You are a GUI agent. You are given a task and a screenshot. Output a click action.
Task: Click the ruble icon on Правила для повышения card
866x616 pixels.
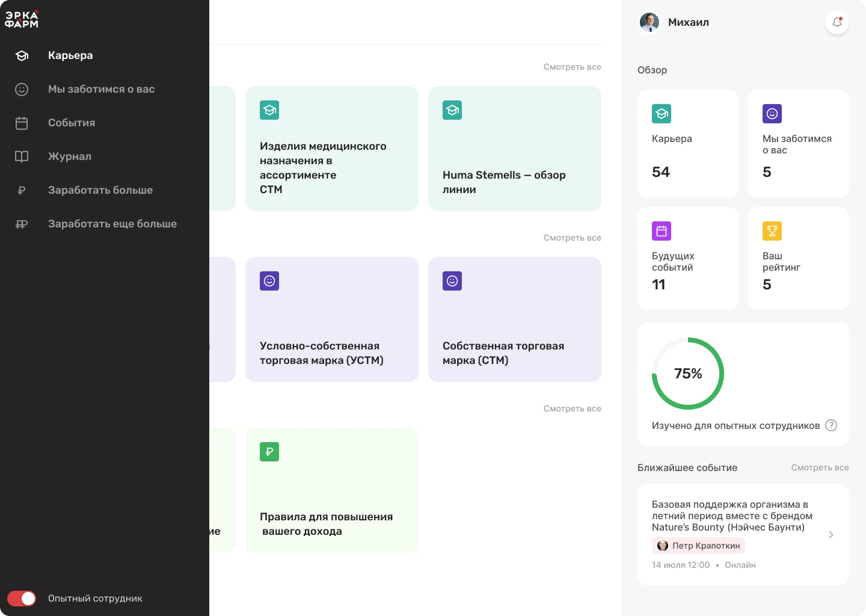click(269, 452)
